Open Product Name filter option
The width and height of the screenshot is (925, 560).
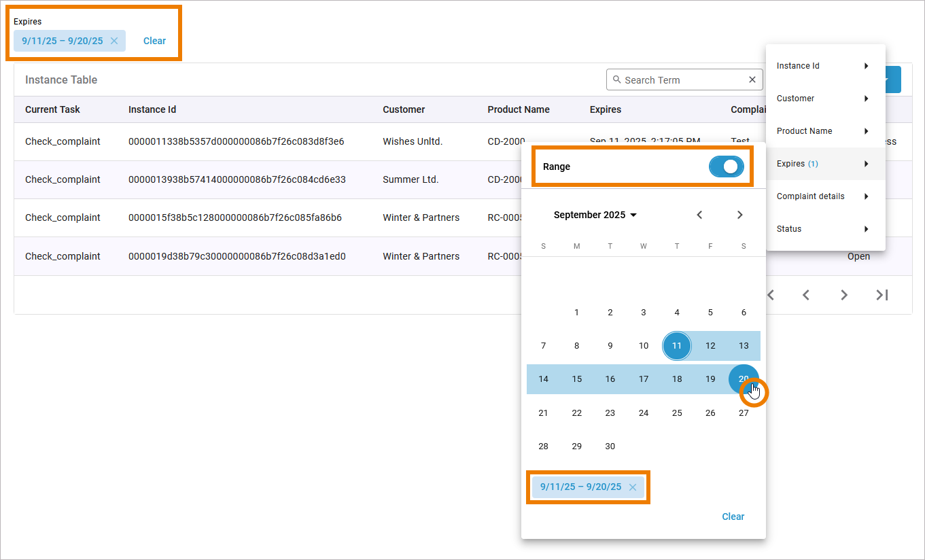[825, 131]
